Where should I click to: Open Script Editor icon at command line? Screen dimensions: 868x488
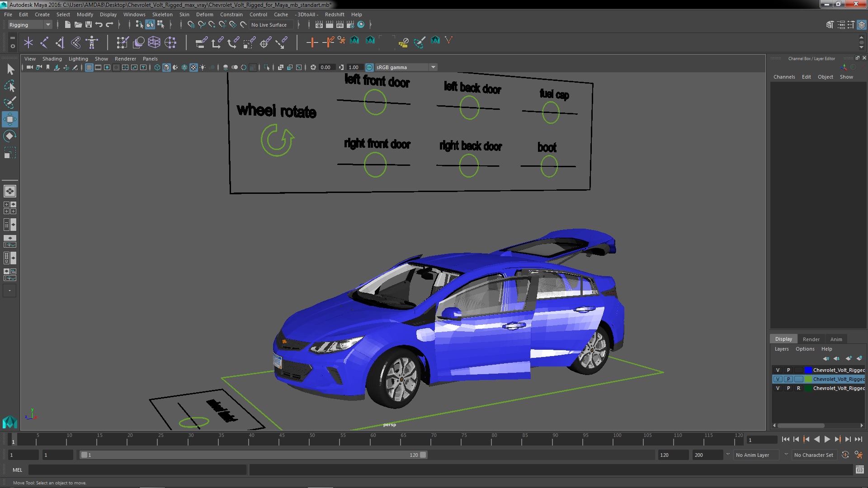click(859, 470)
